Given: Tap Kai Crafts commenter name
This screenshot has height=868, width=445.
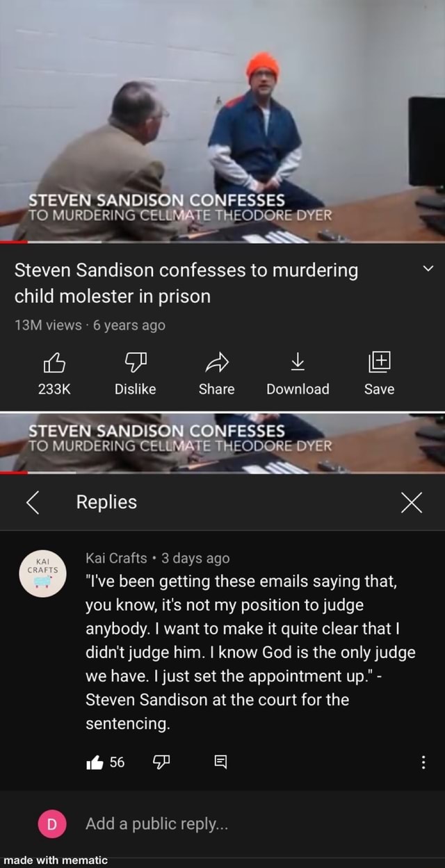Looking at the screenshot, I should pyautogui.click(x=116, y=558).
